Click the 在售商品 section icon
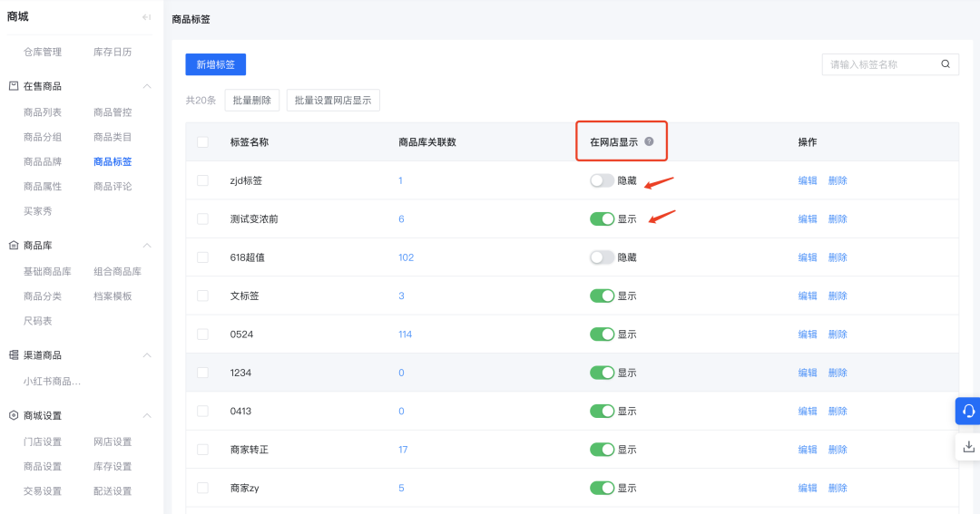This screenshot has width=980, height=514. tap(13, 86)
